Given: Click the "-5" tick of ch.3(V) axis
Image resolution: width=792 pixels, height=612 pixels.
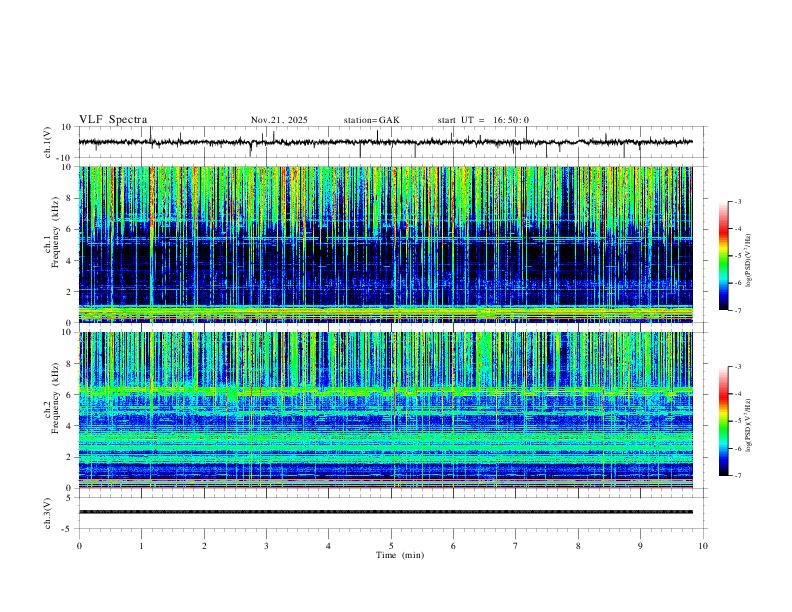Looking at the screenshot, I should (68, 529).
